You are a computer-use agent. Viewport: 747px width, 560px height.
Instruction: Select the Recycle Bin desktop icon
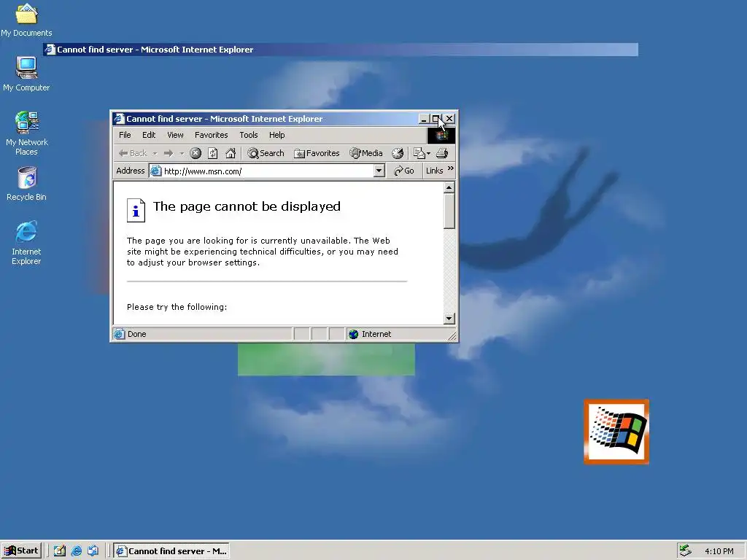pyautogui.click(x=26, y=183)
